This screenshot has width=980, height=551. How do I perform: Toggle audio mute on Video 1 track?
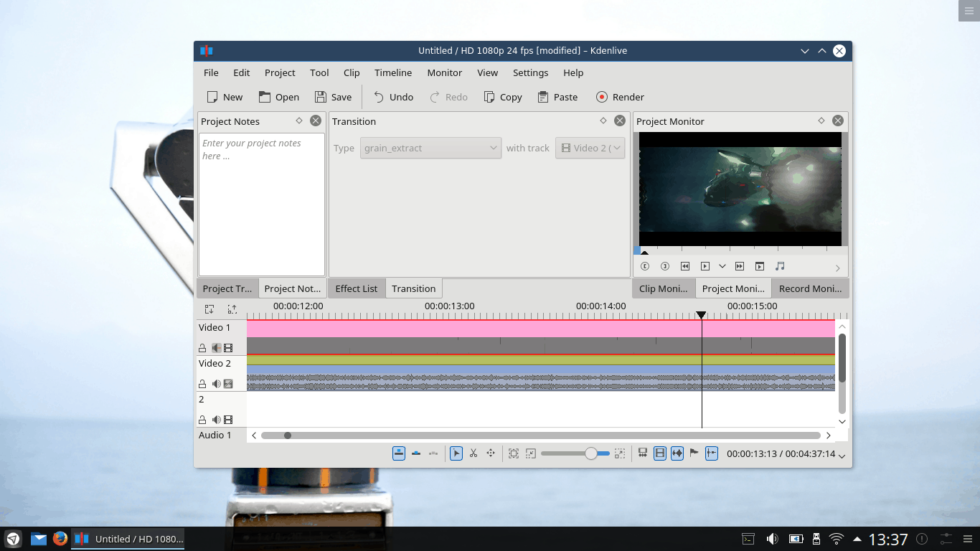tap(216, 348)
